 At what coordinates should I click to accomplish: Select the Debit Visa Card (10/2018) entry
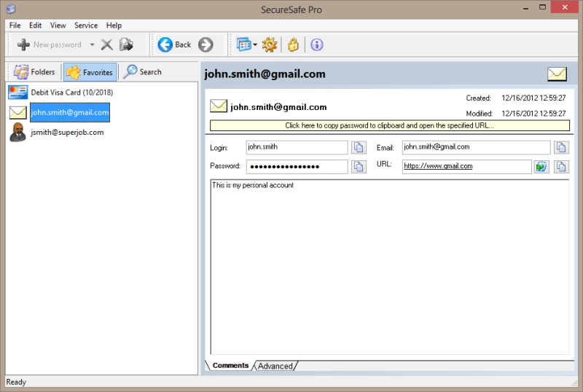coord(71,93)
